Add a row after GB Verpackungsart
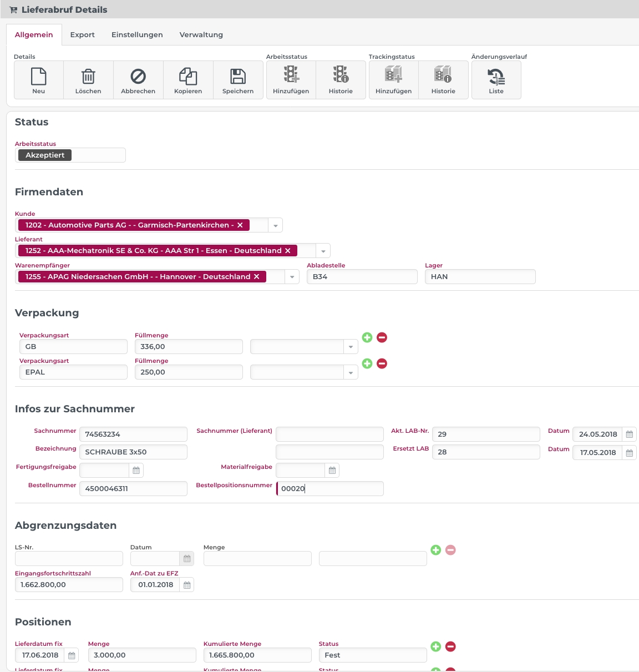This screenshot has width=639, height=672. coord(367,337)
